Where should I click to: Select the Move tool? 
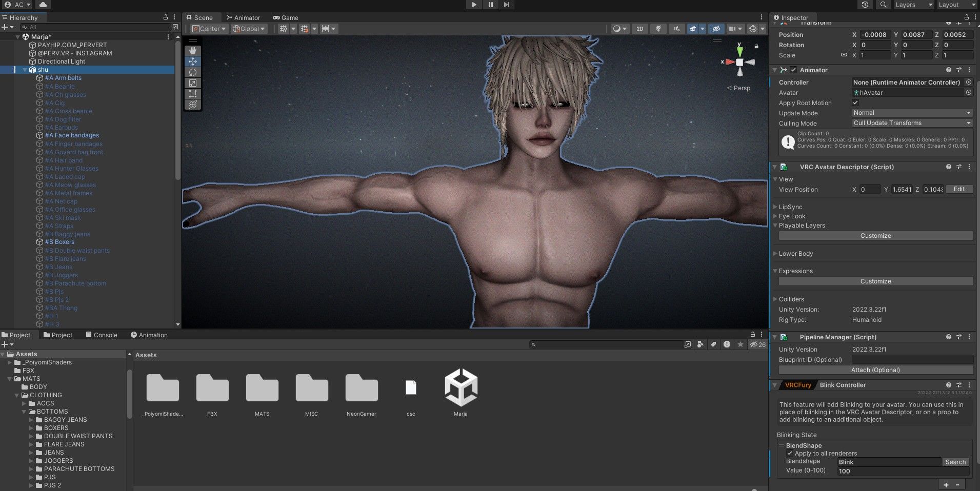(193, 61)
